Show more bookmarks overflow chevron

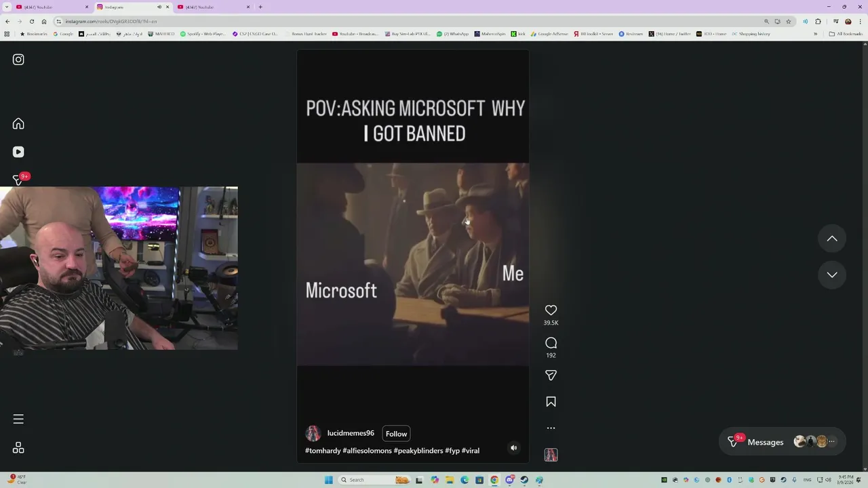pyautogui.click(x=815, y=34)
